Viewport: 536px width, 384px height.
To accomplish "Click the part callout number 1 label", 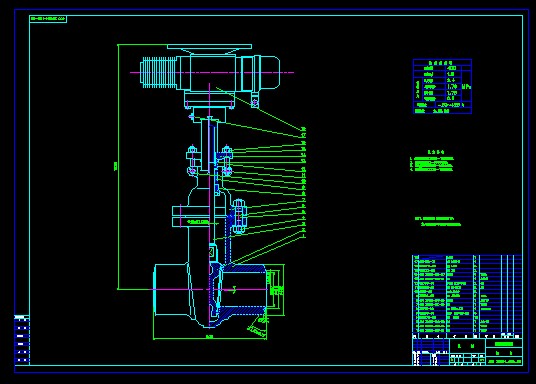I will [x=304, y=236].
